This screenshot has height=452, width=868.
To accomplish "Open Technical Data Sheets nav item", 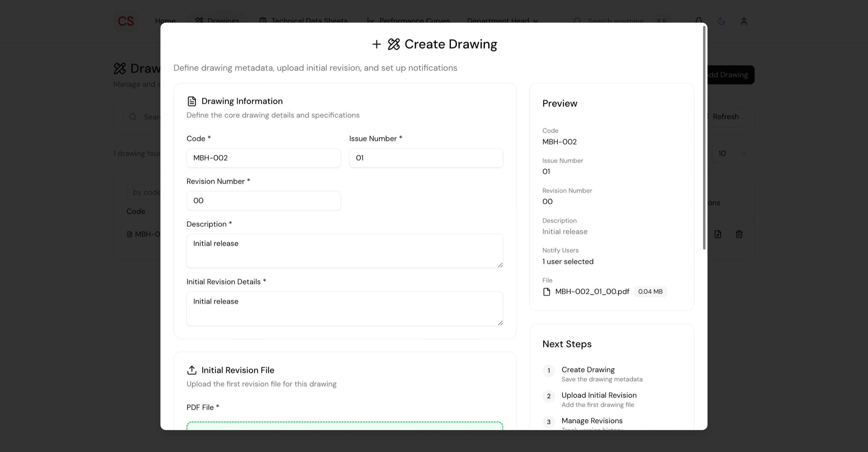I will point(303,21).
